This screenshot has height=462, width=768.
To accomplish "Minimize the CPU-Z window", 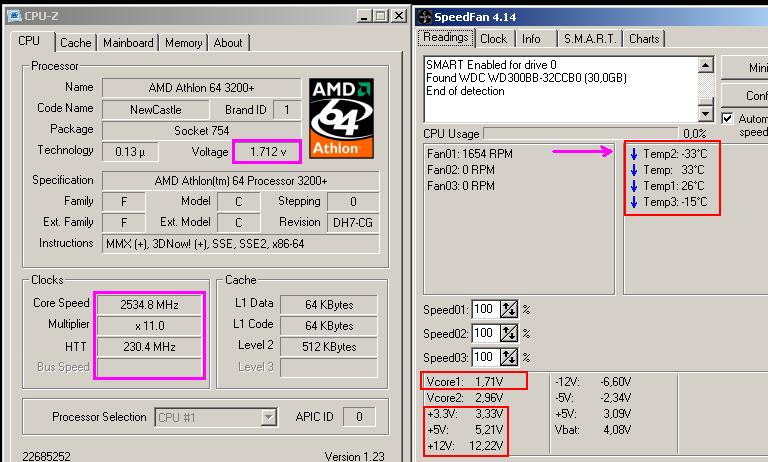I will [x=364, y=16].
